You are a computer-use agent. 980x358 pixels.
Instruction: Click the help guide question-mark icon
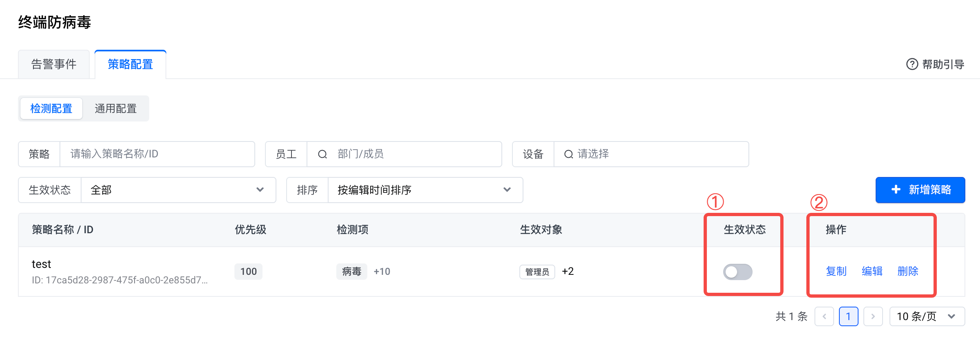point(912,64)
